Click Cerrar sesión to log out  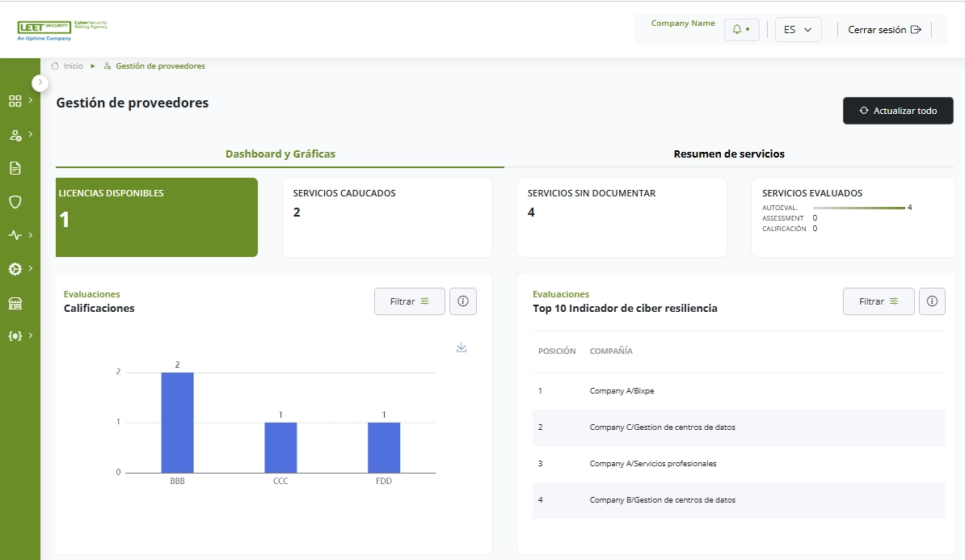(884, 30)
